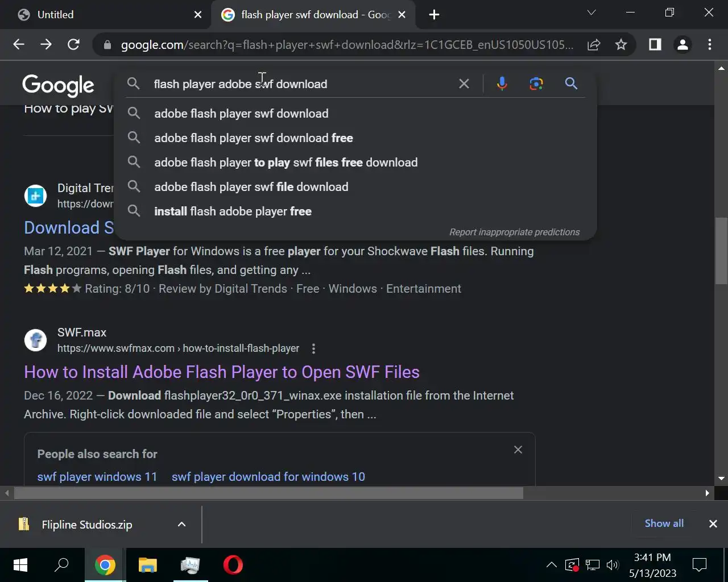This screenshot has height=582, width=728.
Task: Click the horizontal scrollbar thumb
Action: click(x=268, y=493)
